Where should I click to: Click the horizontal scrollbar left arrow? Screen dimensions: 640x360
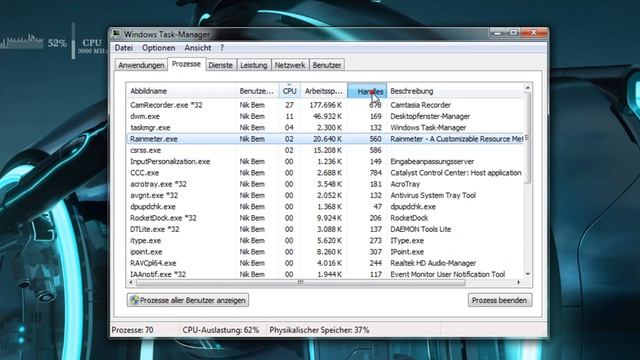(x=131, y=282)
